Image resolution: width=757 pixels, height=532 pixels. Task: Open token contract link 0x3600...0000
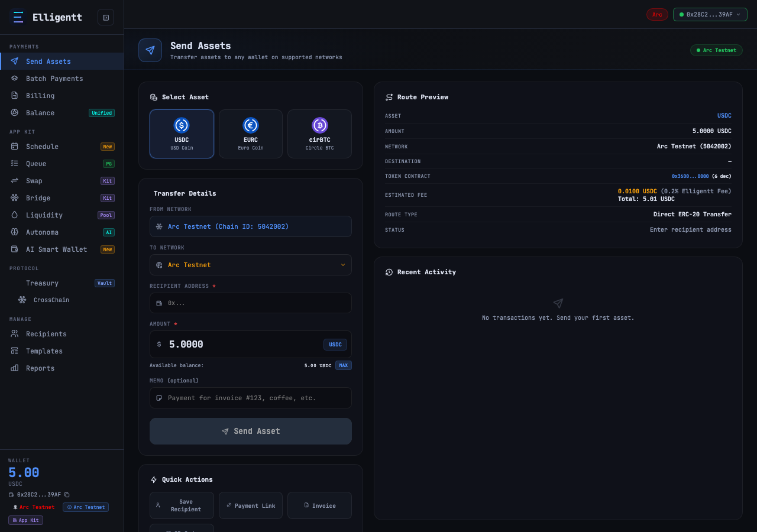pos(690,176)
